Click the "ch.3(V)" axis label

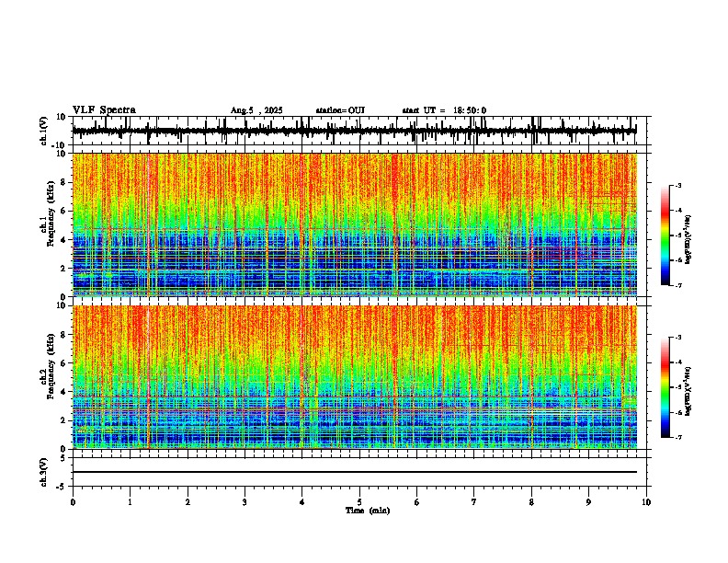pyautogui.click(x=44, y=472)
